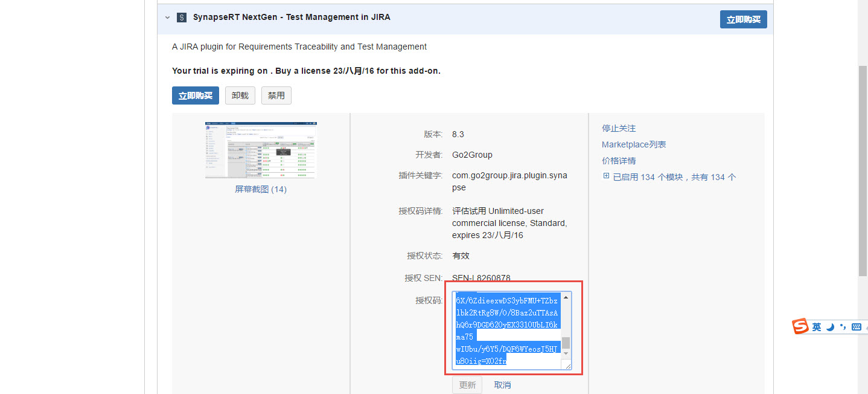The width and height of the screenshot is (868, 394).
Task: Click the plugin description about Requirements Traceability
Action: click(299, 47)
